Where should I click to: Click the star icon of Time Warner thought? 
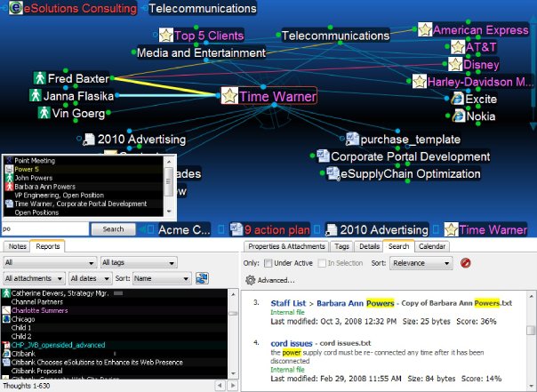pos(229,96)
